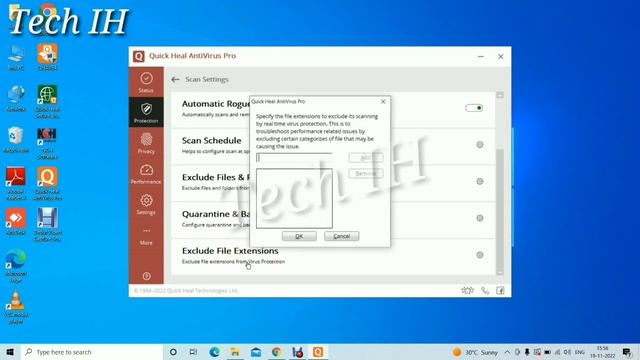Select the Protection shield in sidebar
The image size is (640, 360).
coord(146,112)
